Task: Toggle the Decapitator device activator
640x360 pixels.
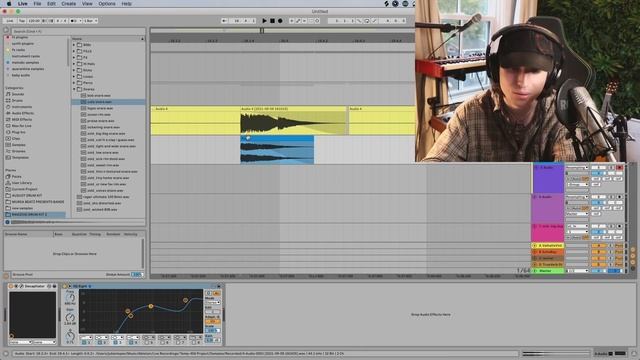Action: [x=11, y=286]
